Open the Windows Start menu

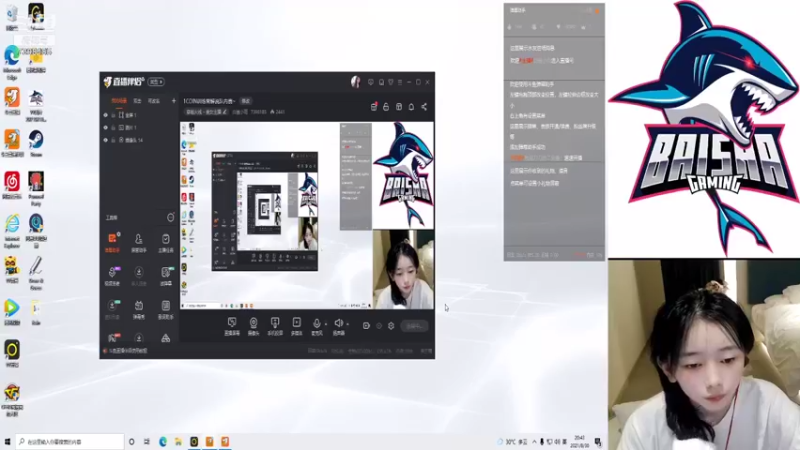(x=7, y=441)
